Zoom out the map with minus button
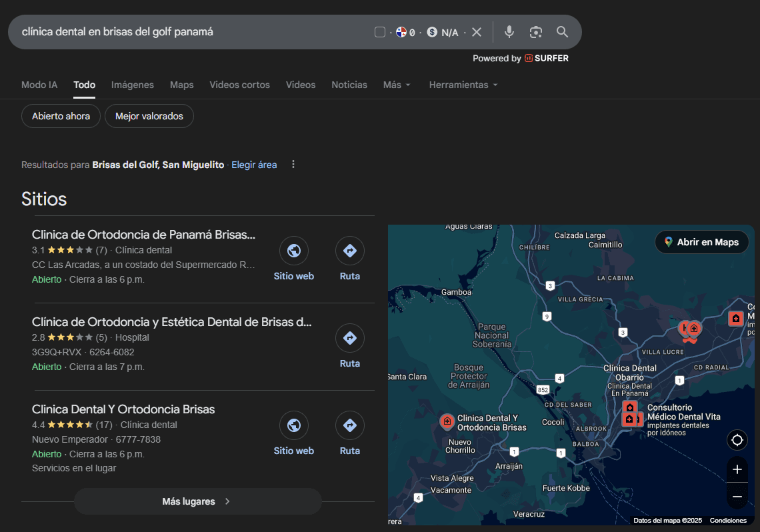 tap(737, 497)
